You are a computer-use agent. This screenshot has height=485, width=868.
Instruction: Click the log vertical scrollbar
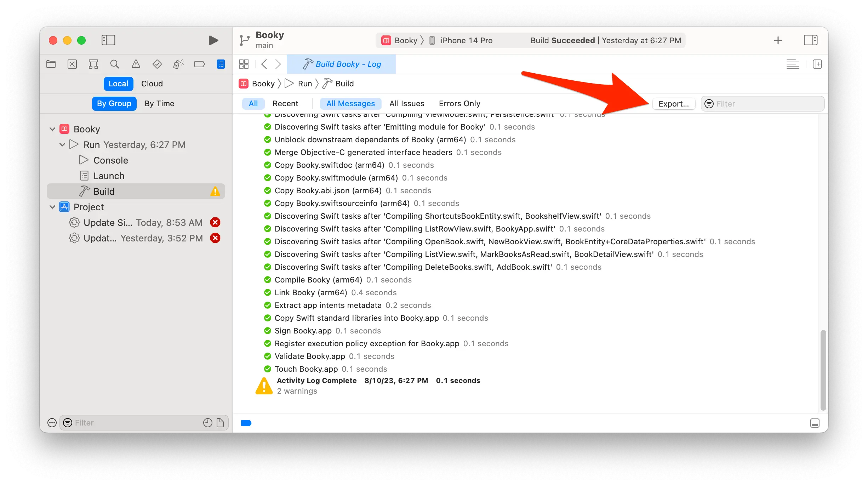pos(823,370)
